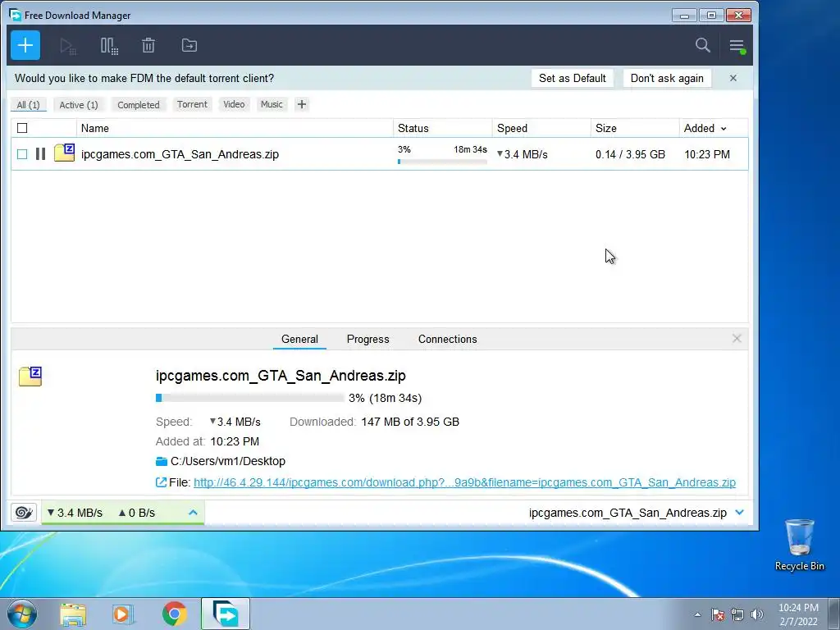Click the Start all downloads toolbar icon
This screenshot has width=840, height=630.
[x=67, y=46]
